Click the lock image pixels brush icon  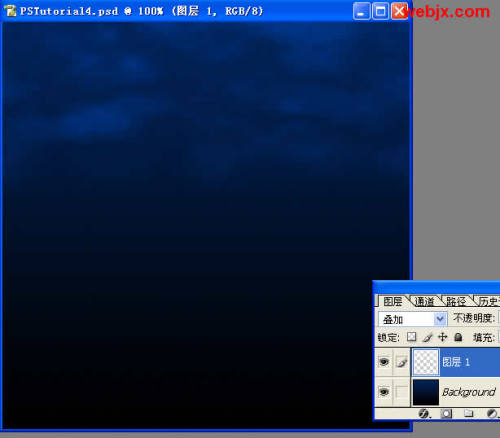428,337
